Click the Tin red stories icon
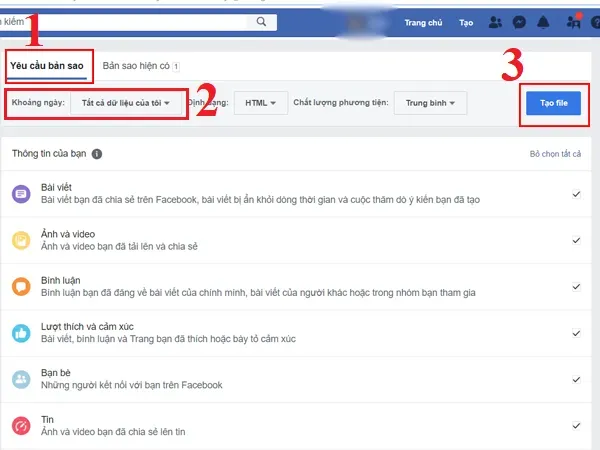Image resolution: width=600 pixels, height=450 pixels. coord(21,426)
